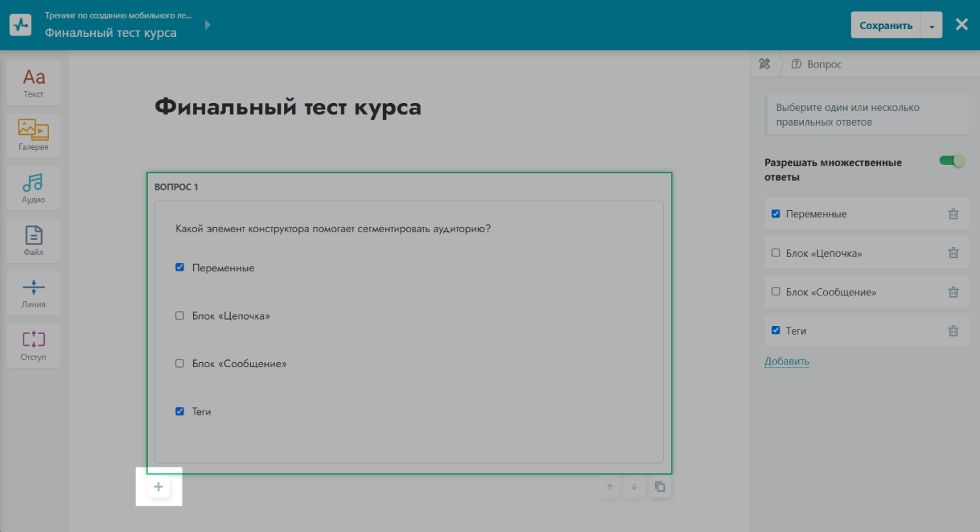The width and height of the screenshot is (980, 532).
Task: Click the plus icon below question
Action: coord(159,487)
